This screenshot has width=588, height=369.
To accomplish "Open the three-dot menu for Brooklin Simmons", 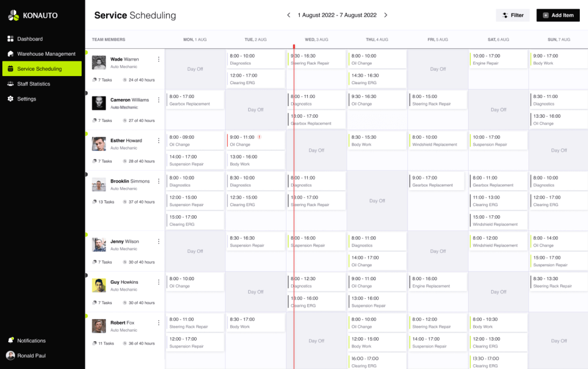I will [159, 181].
